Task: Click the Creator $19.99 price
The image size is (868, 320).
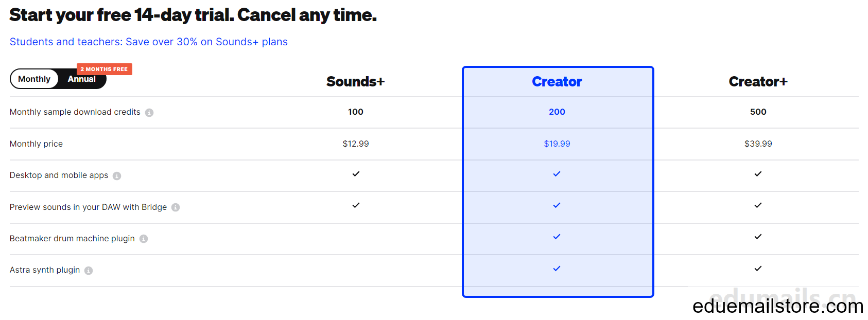Action: [557, 144]
